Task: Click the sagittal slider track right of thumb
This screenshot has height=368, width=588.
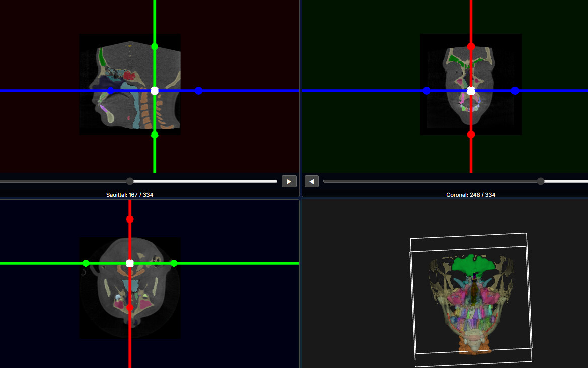Action: [205, 182]
